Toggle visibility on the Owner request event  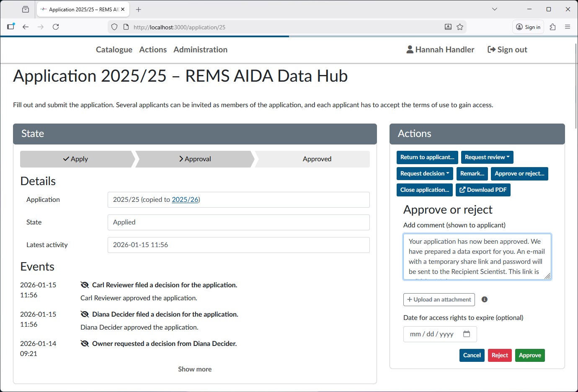pyautogui.click(x=85, y=343)
